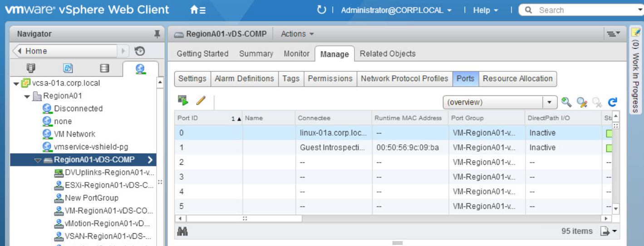Click the ports table horizontal scrollbar

(244, 218)
